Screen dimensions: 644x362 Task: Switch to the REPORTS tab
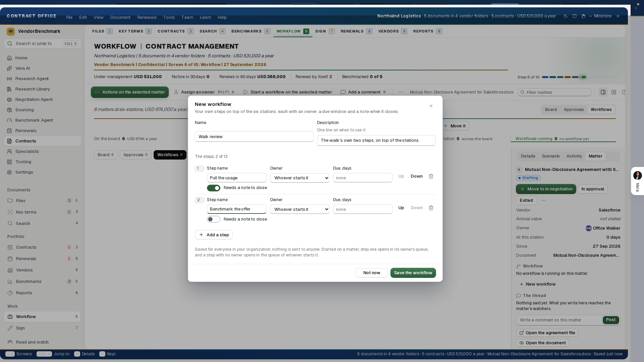(427, 31)
